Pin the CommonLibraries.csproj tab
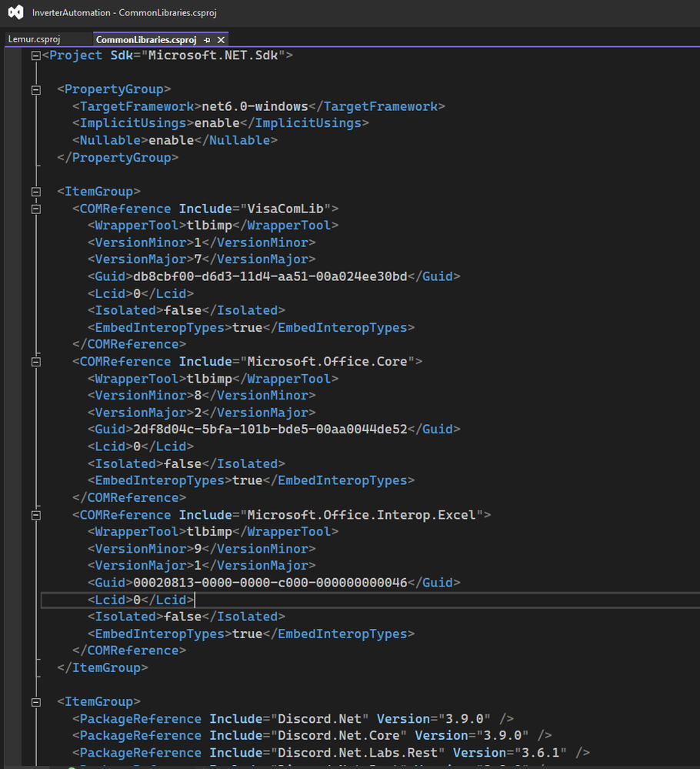The image size is (700, 769). tap(207, 40)
